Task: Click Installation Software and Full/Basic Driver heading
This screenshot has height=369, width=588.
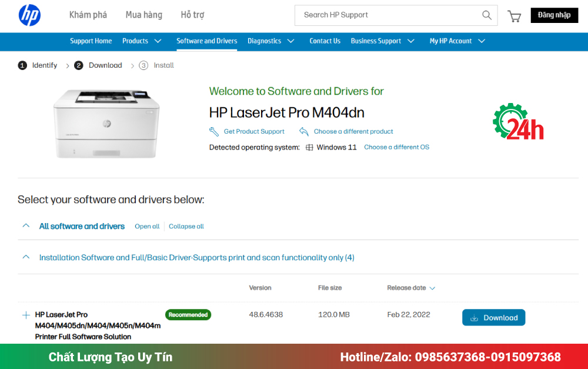Action: click(196, 258)
